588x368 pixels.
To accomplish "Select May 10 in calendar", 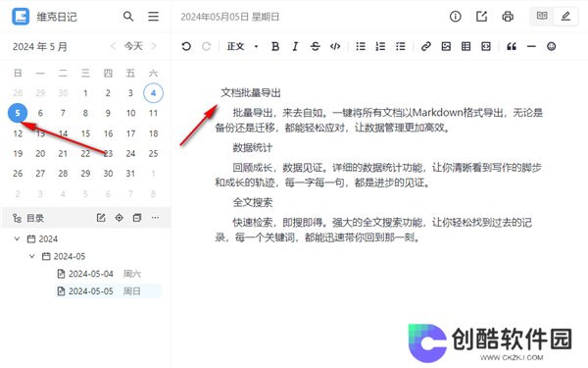I will [x=130, y=113].
